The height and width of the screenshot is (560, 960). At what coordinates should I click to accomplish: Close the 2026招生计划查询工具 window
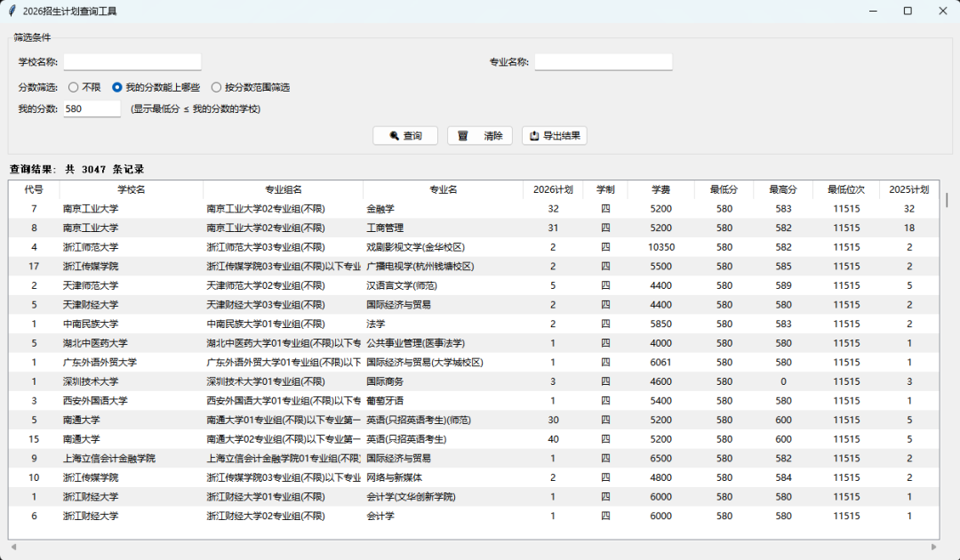coord(942,11)
